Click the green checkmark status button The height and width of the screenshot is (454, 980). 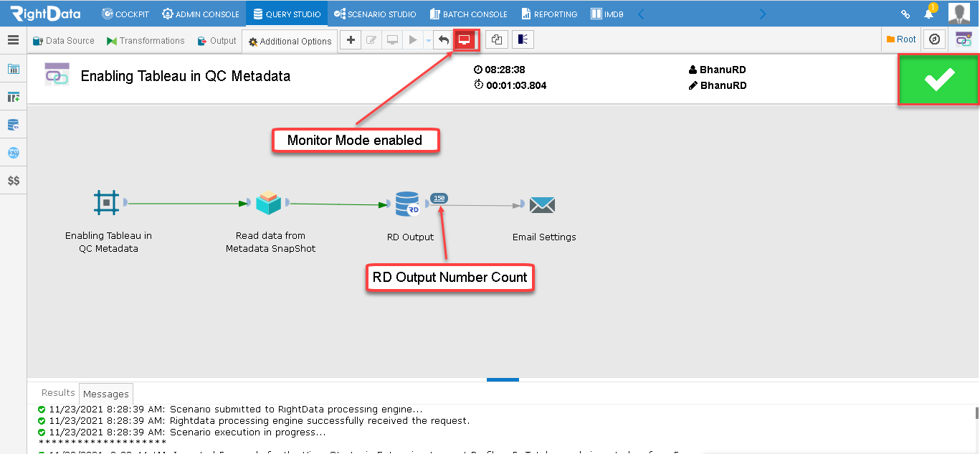pos(939,80)
